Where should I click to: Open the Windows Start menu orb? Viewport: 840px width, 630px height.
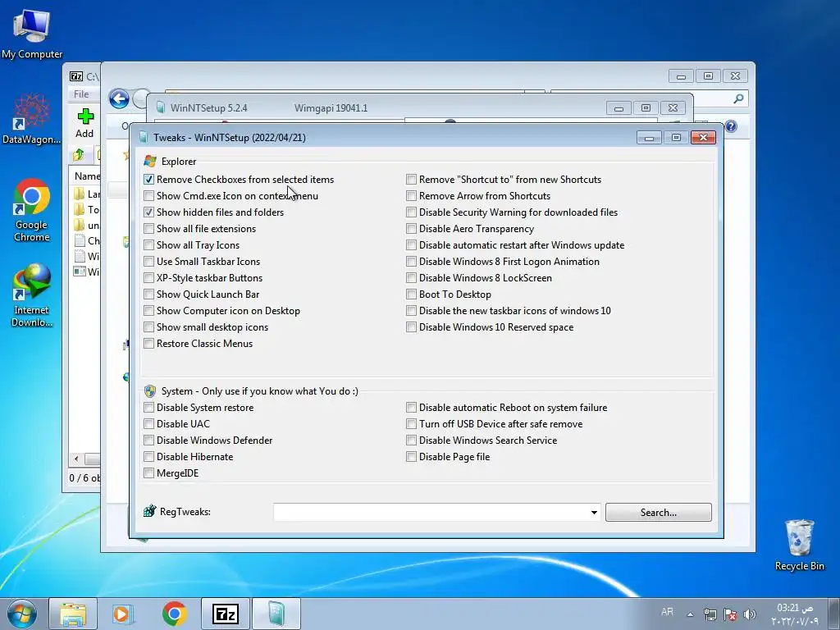(x=22, y=614)
